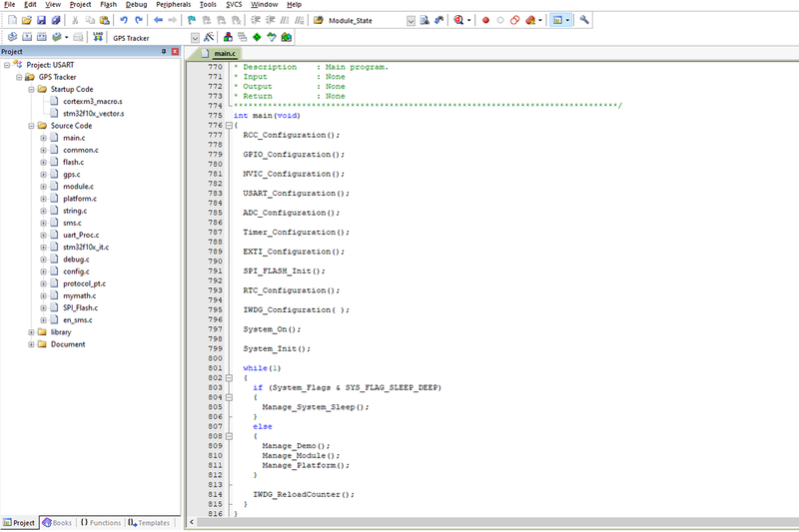Image resolution: width=799 pixels, height=532 pixels.
Task: Collapse the else block fold at line 808
Action: pyautogui.click(x=229, y=436)
